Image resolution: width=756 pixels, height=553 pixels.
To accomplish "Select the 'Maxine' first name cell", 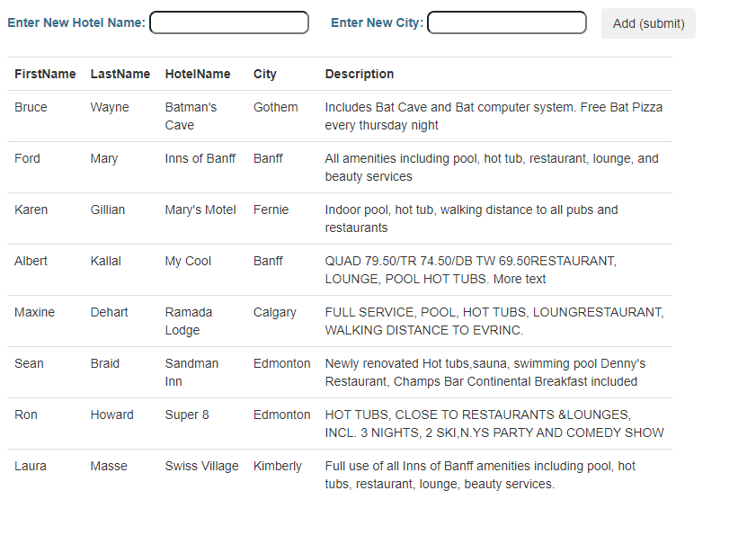I will pos(35,312).
